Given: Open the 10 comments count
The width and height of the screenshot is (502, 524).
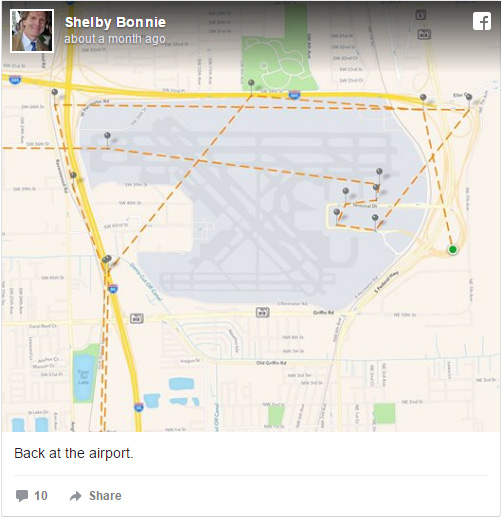Looking at the screenshot, I should point(41,496).
